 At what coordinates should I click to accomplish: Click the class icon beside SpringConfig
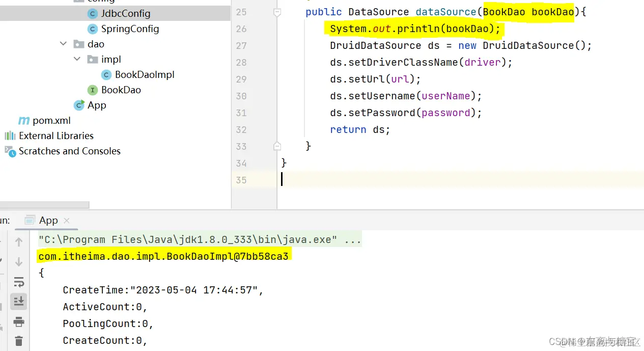[92, 29]
